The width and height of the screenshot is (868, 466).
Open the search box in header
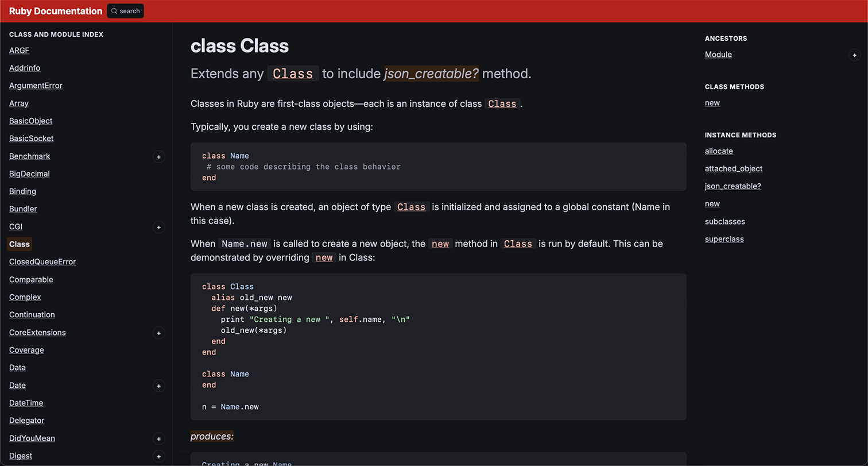pos(125,11)
